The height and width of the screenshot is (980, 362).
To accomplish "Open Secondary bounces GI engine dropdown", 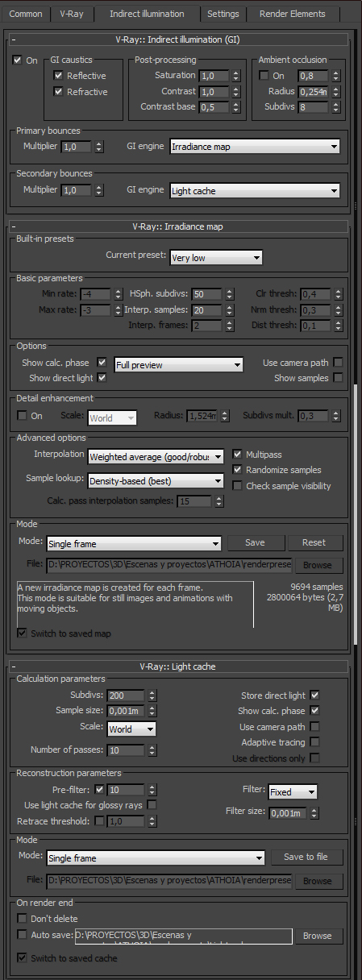I will click(x=254, y=191).
